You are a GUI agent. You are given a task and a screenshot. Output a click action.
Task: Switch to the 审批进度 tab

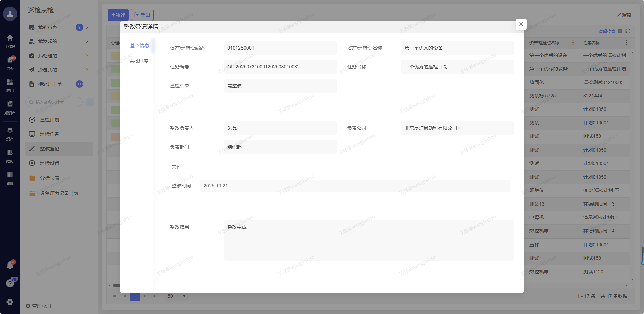139,61
